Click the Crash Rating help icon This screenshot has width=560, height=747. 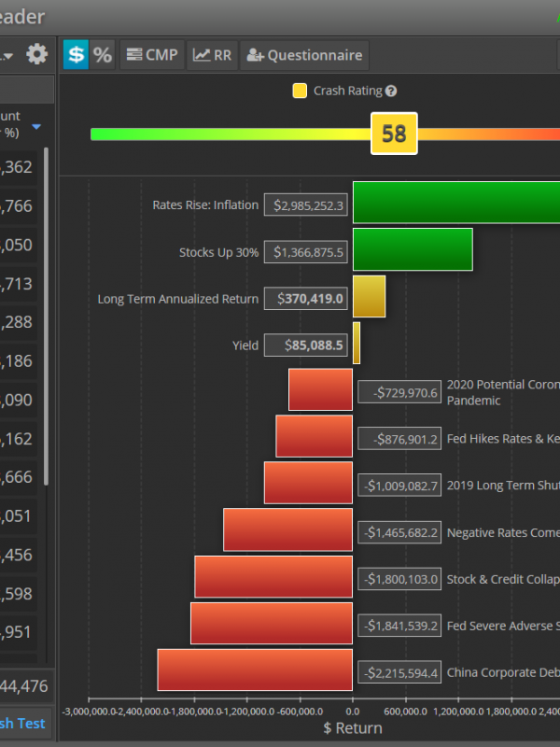coord(391,92)
